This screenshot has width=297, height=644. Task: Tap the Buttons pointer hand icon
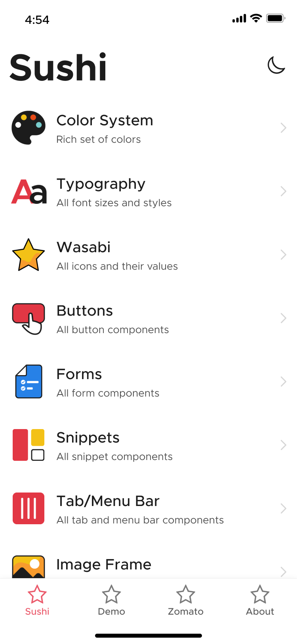tap(29, 318)
